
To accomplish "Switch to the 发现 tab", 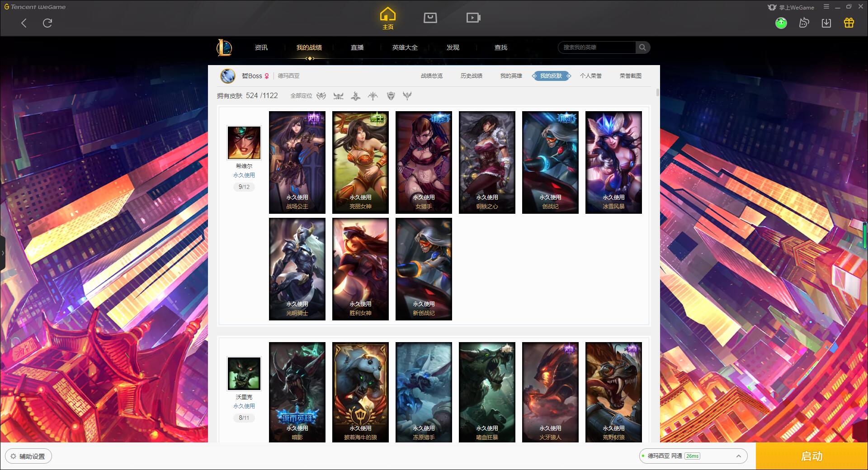I will coord(453,47).
